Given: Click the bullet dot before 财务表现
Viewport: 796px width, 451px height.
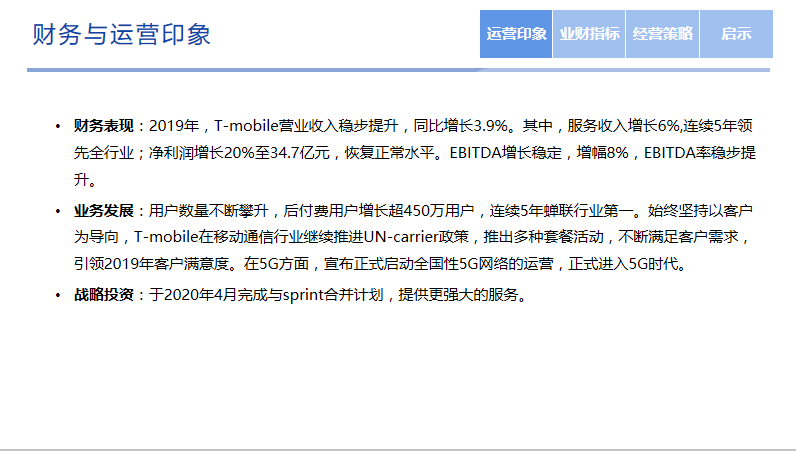Looking at the screenshot, I should (57, 127).
